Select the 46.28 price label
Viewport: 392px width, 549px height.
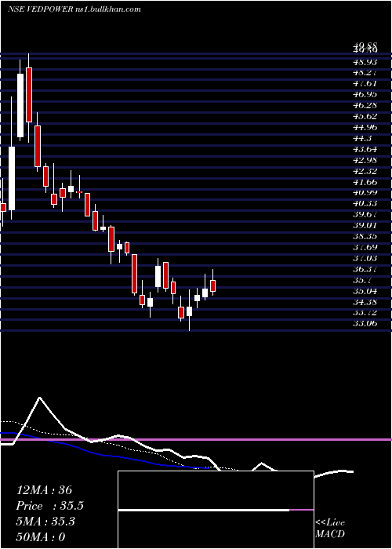pos(365,105)
